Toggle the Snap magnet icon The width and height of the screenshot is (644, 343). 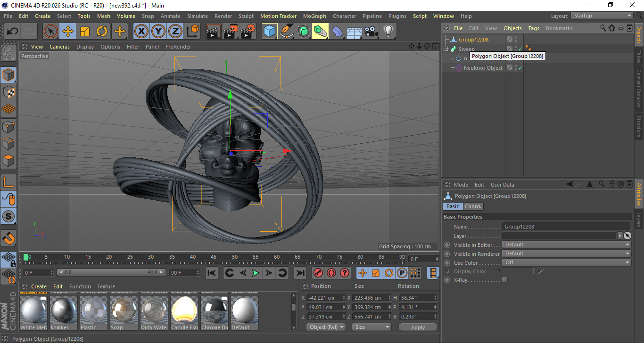click(x=8, y=238)
